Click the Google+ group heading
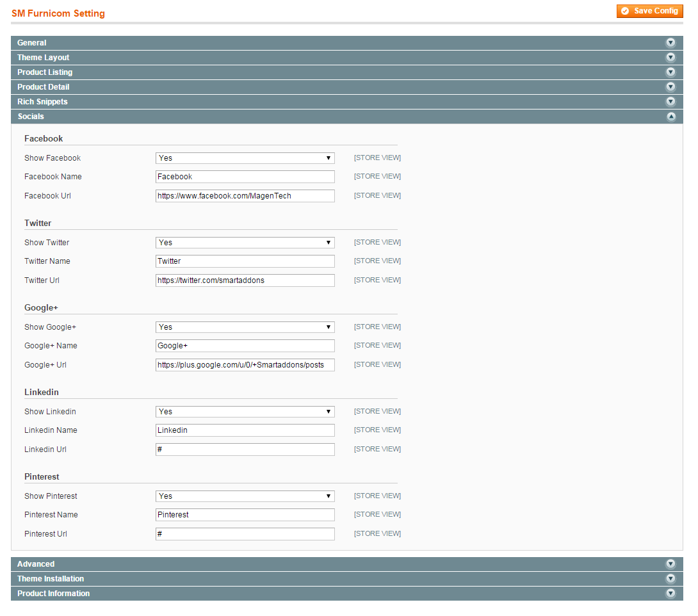Image resolution: width=698 pixels, height=616 pixels. [x=41, y=307]
